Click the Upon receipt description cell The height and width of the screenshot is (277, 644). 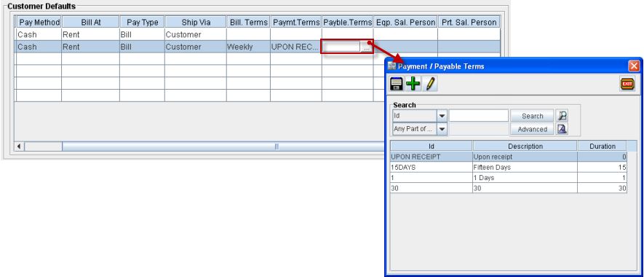click(x=525, y=157)
